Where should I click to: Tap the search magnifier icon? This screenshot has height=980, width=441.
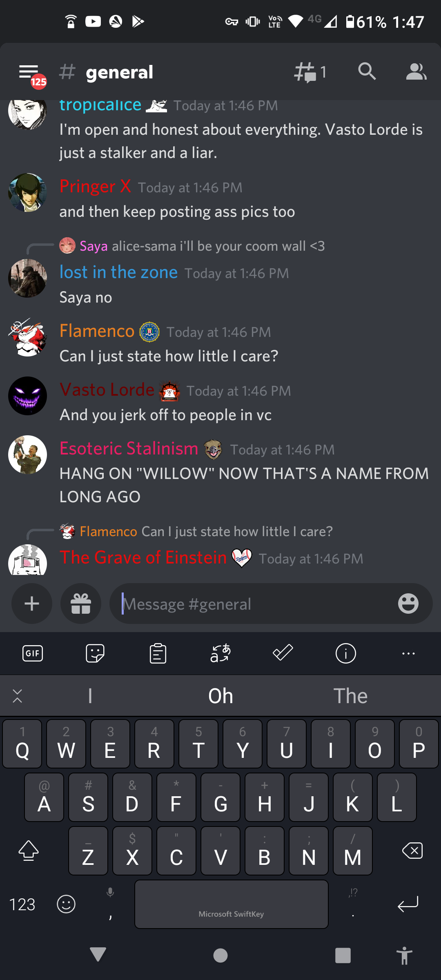367,71
